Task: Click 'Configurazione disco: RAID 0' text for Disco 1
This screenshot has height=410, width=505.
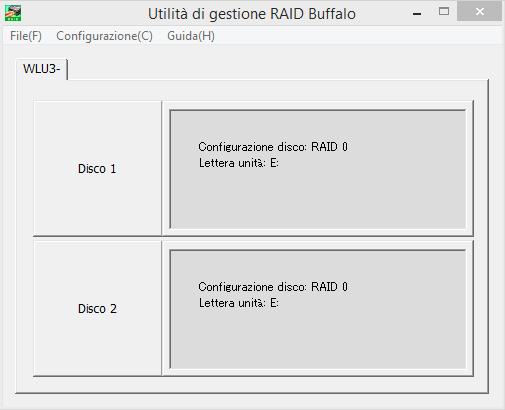Action: tap(273, 147)
